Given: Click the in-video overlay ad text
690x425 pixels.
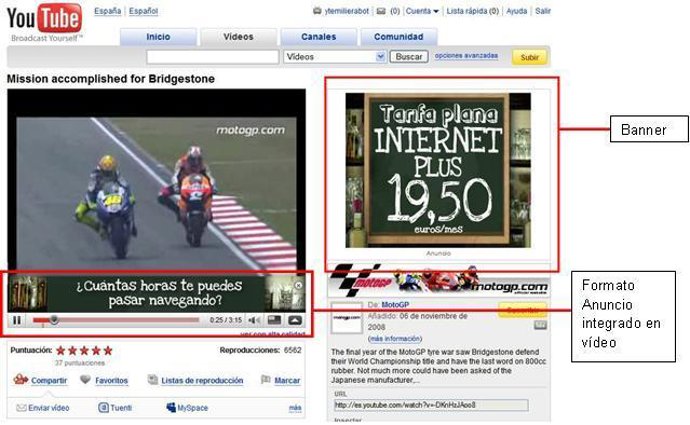Looking at the screenshot, I should pyautogui.click(x=159, y=293).
